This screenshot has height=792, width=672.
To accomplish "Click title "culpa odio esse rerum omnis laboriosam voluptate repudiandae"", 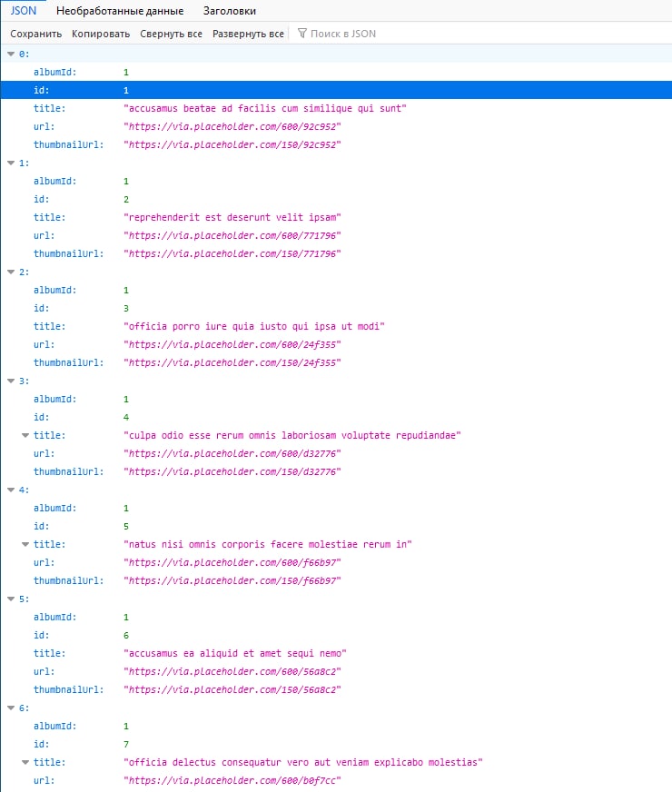I will point(292,435).
